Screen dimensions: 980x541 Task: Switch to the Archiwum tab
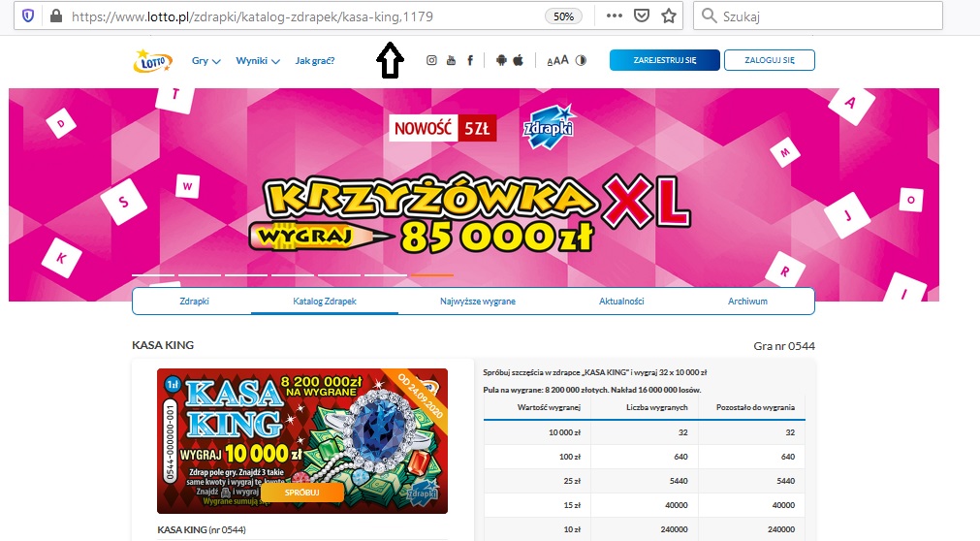tap(747, 302)
